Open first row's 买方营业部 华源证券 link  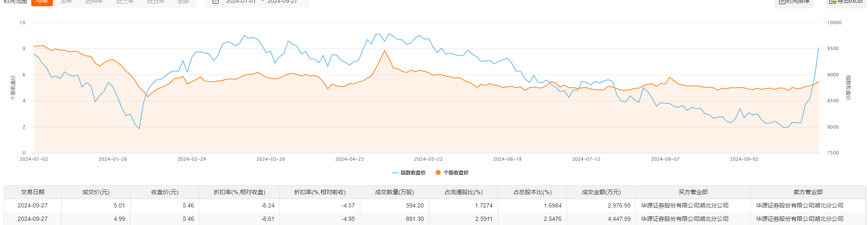pos(685,205)
